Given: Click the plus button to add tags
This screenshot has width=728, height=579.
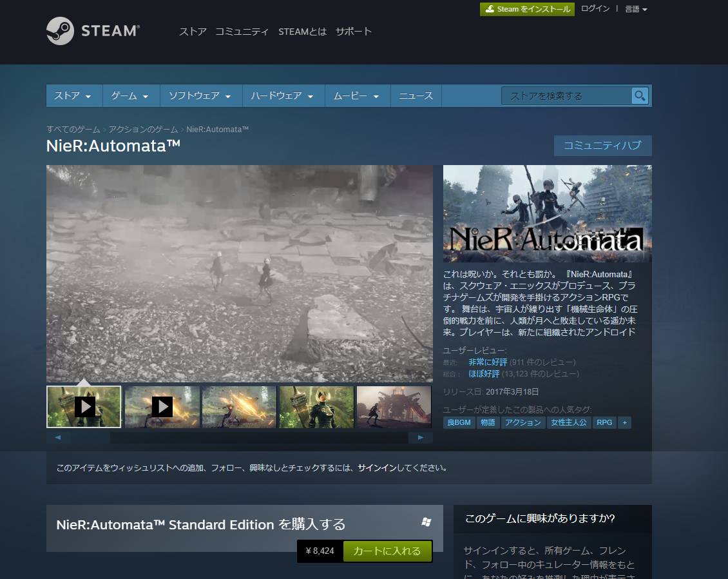Looking at the screenshot, I should [x=624, y=422].
